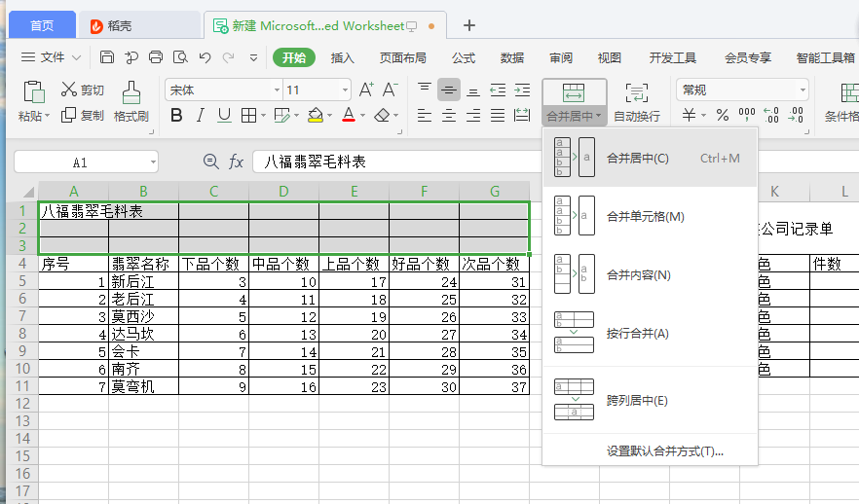Open 设置默认合并方式(T)... option
Viewport: 859px width, 504px height.
pos(664,451)
